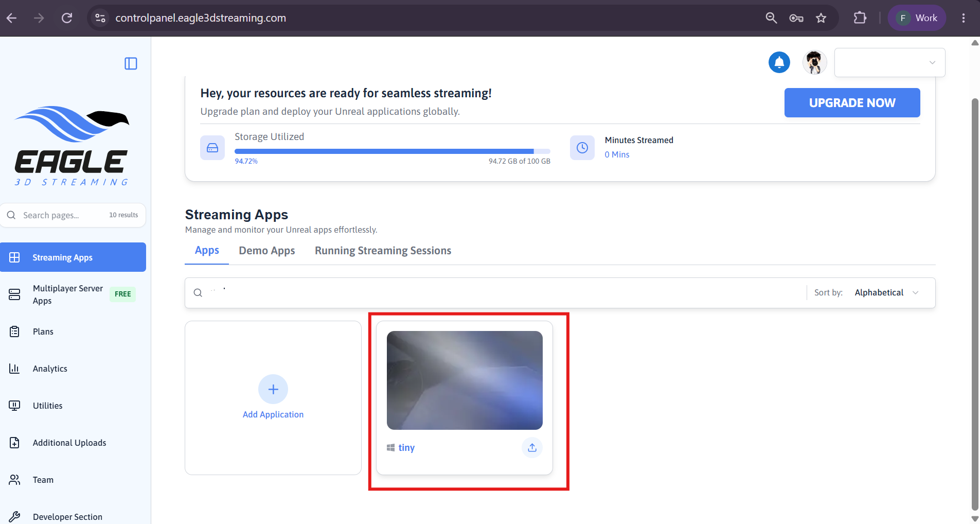The image size is (980, 524).
Task: Open the browser zoom magnifier icon
Action: tap(771, 18)
